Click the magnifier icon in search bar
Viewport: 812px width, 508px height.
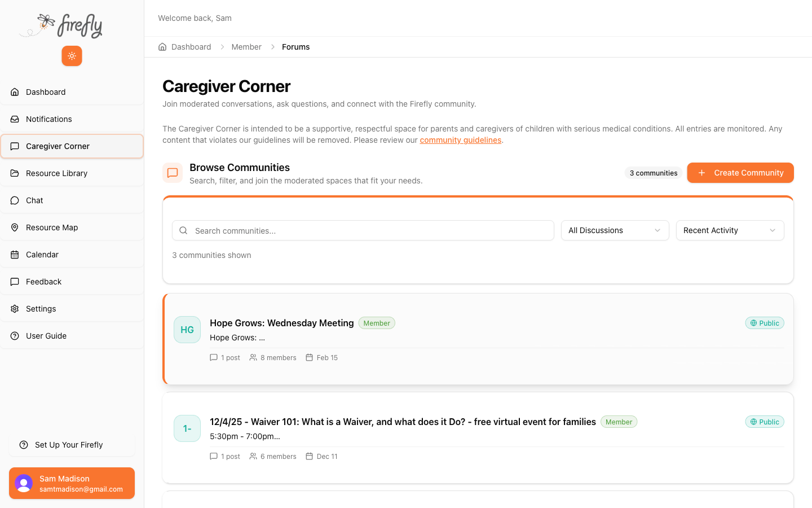pyautogui.click(x=183, y=230)
